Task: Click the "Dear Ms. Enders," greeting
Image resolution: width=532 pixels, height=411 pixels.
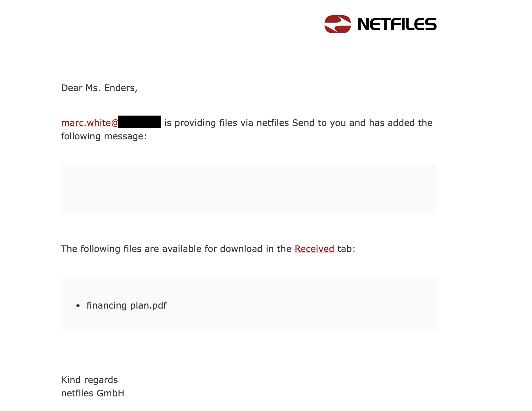Action: pyautogui.click(x=99, y=88)
